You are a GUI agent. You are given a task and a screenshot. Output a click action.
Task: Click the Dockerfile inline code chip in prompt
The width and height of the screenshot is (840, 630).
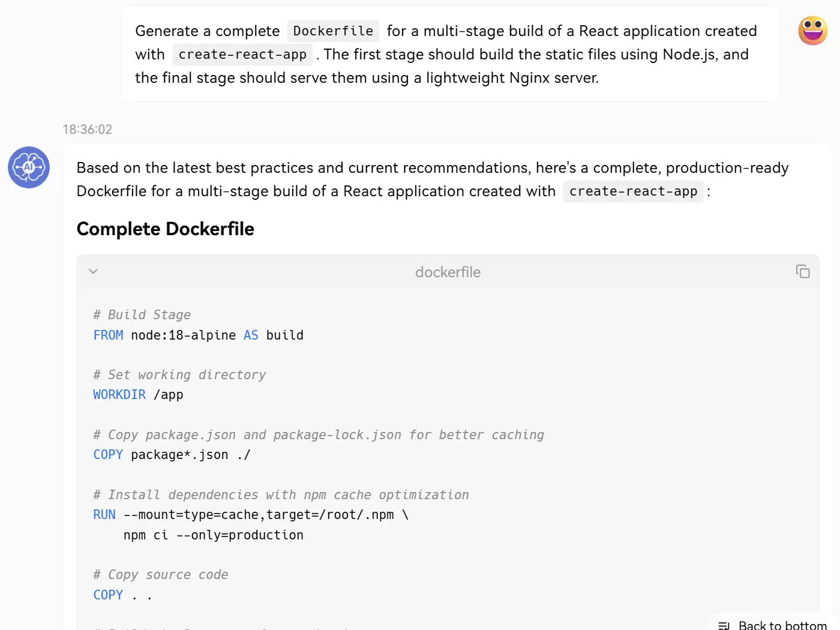tap(333, 31)
